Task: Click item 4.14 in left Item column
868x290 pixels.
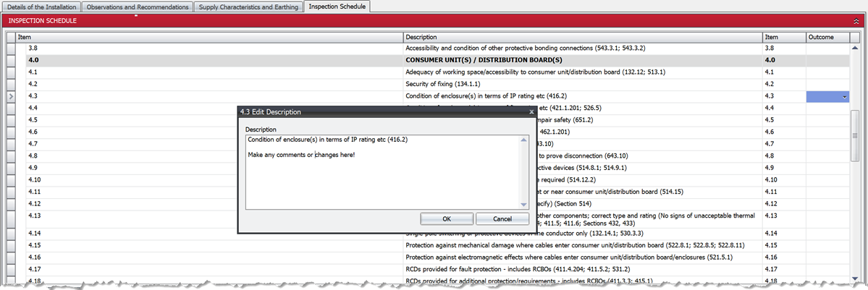Action: 34,234
